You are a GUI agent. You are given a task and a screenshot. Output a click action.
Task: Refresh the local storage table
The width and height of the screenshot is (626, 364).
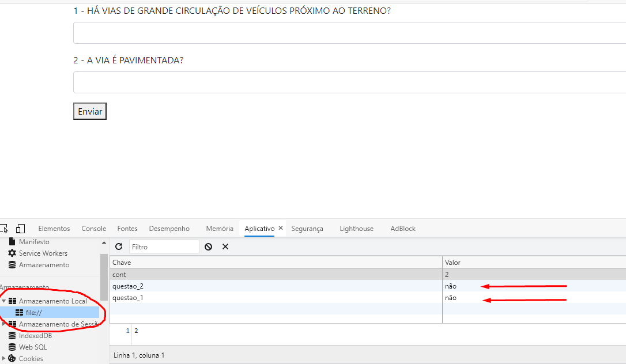[x=119, y=247]
